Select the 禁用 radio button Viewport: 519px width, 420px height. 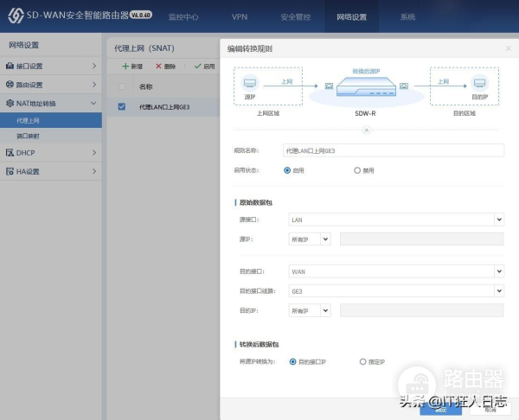(x=356, y=170)
